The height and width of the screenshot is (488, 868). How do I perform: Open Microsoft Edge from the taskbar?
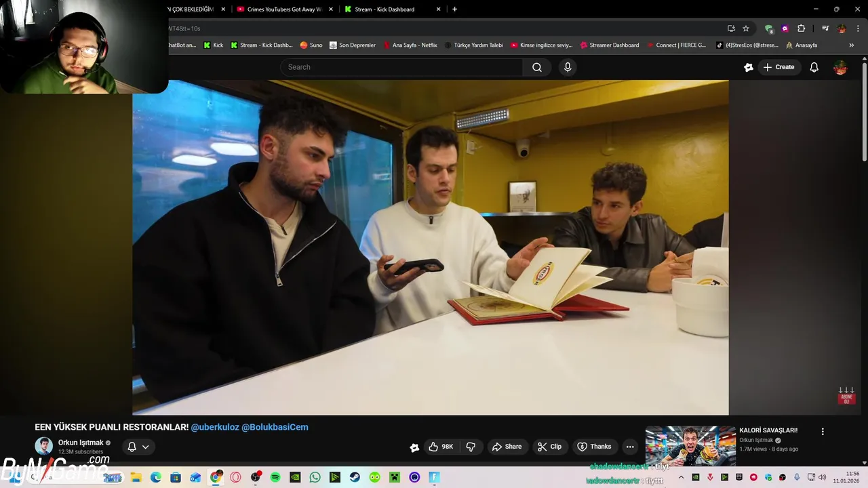pyautogui.click(x=156, y=477)
